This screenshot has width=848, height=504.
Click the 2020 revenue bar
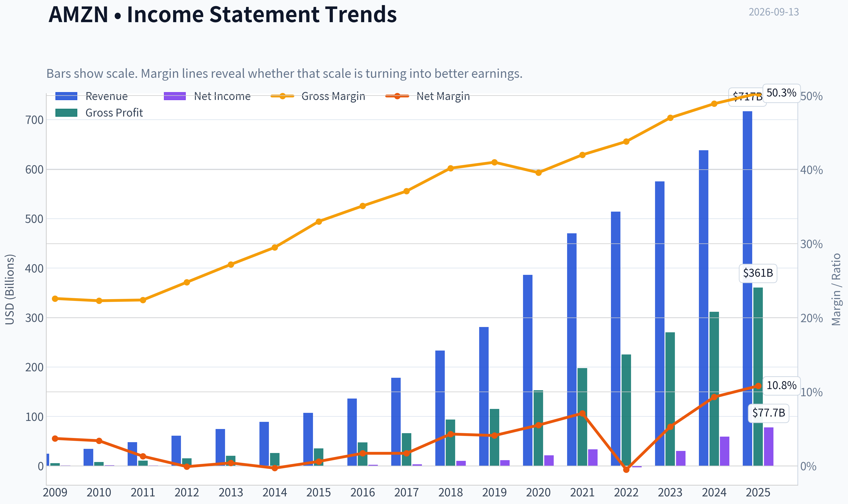coord(527,370)
